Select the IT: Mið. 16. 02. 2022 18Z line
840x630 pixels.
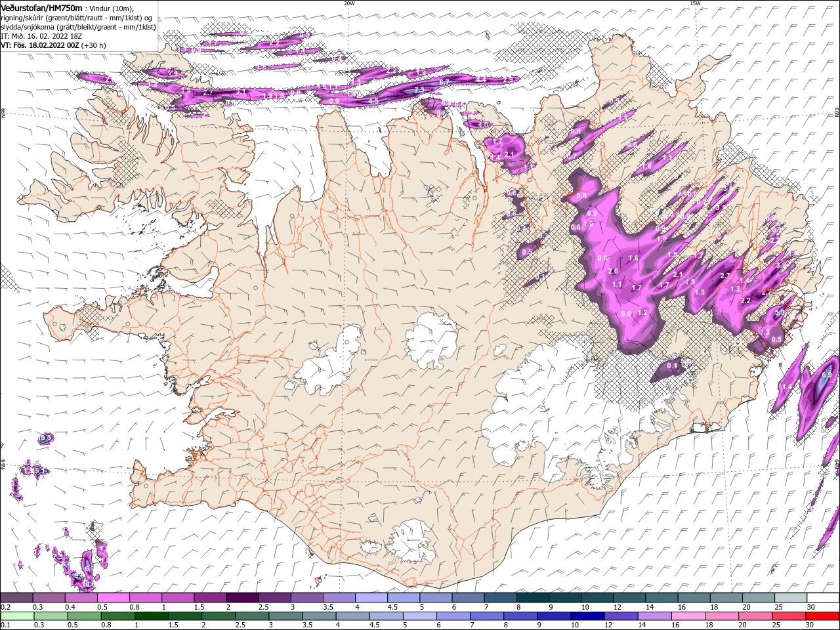[41, 36]
